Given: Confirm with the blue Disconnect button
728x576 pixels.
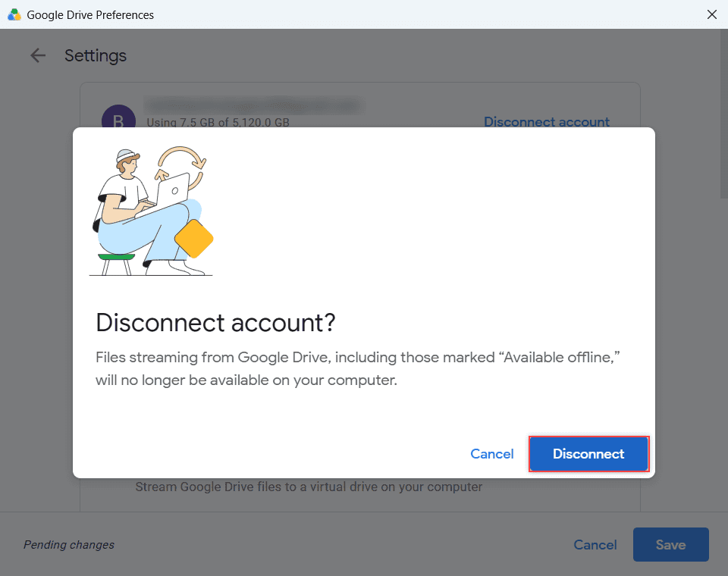Looking at the screenshot, I should point(588,453).
